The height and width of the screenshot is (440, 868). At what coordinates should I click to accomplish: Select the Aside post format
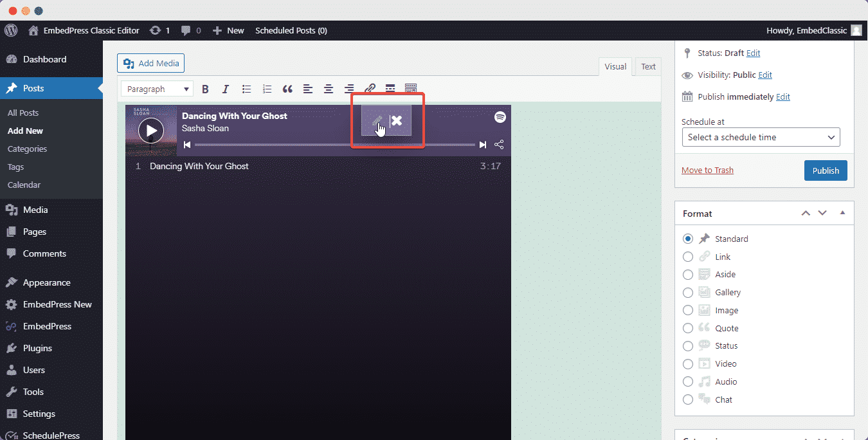tap(688, 275)
